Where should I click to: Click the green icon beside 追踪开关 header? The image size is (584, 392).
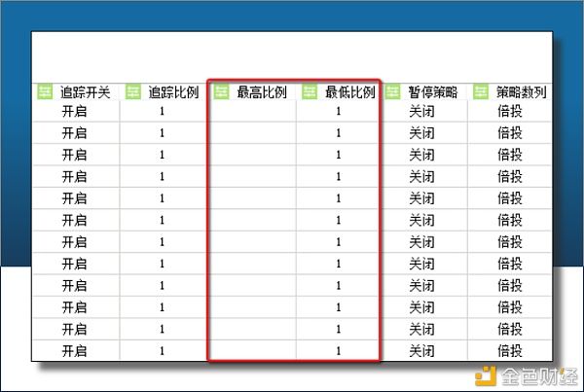(45, 92)
